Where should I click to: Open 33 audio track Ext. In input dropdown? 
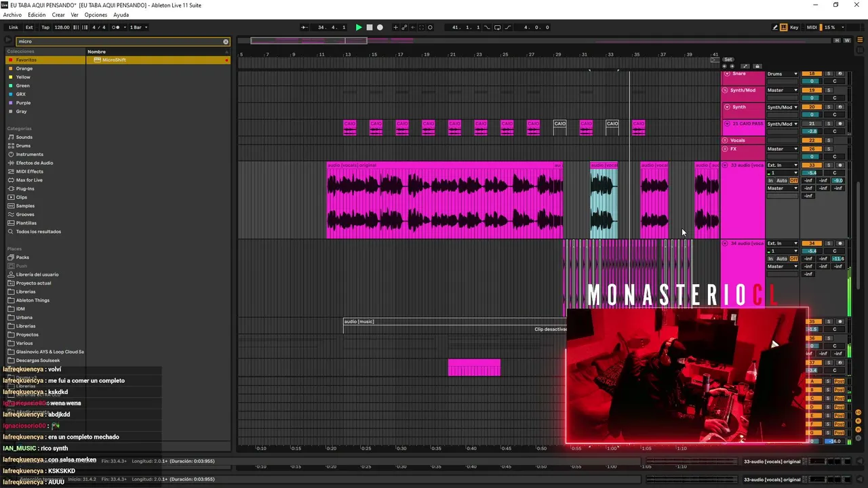click(x=783, y=165)
